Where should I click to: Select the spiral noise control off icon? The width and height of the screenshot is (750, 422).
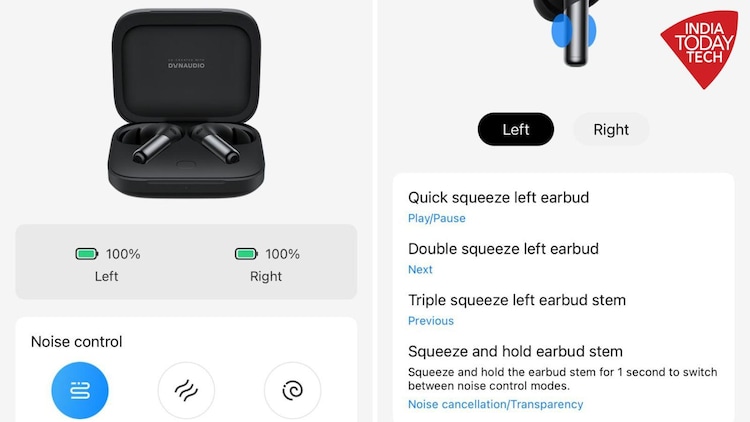pos(292,390)
